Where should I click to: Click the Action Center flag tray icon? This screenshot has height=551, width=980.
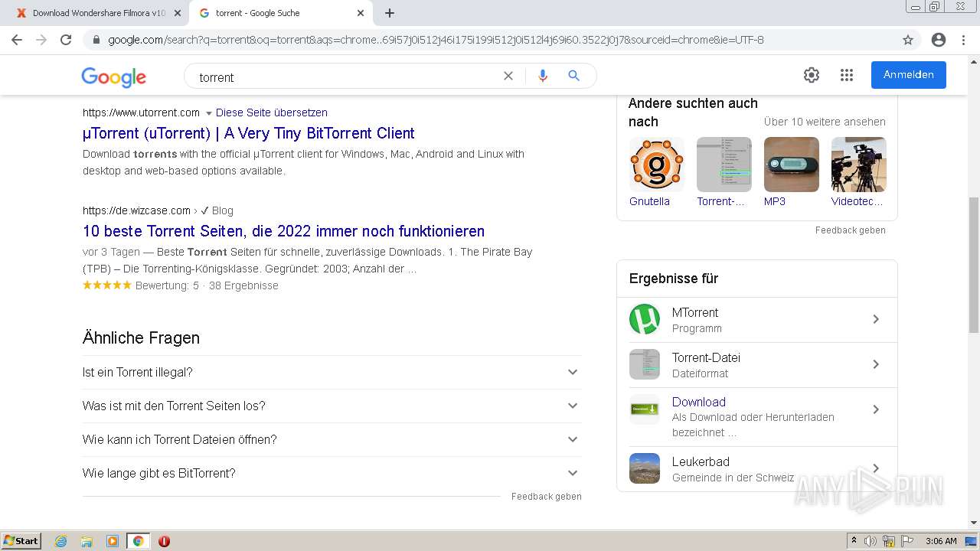[908, 541]
